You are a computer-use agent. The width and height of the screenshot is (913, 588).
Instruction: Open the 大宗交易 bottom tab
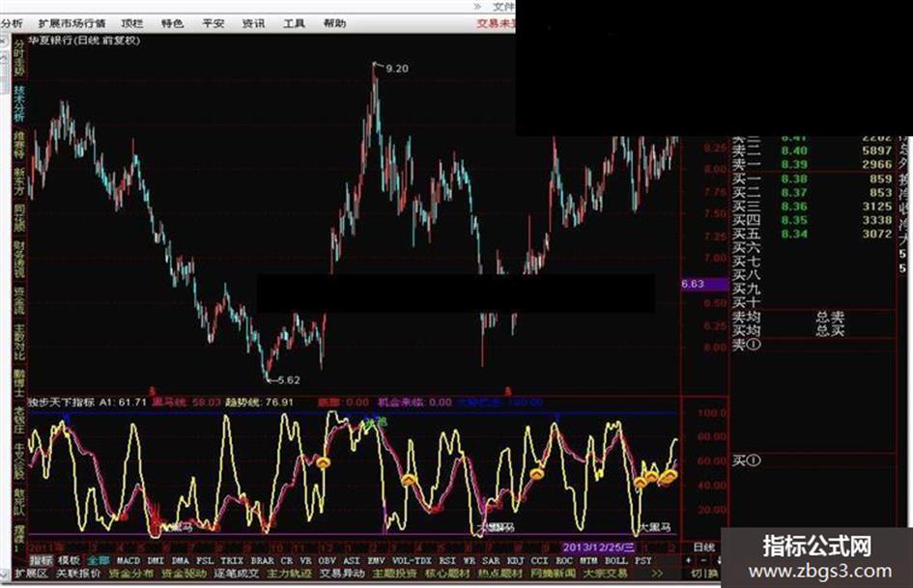coord(606,574)
